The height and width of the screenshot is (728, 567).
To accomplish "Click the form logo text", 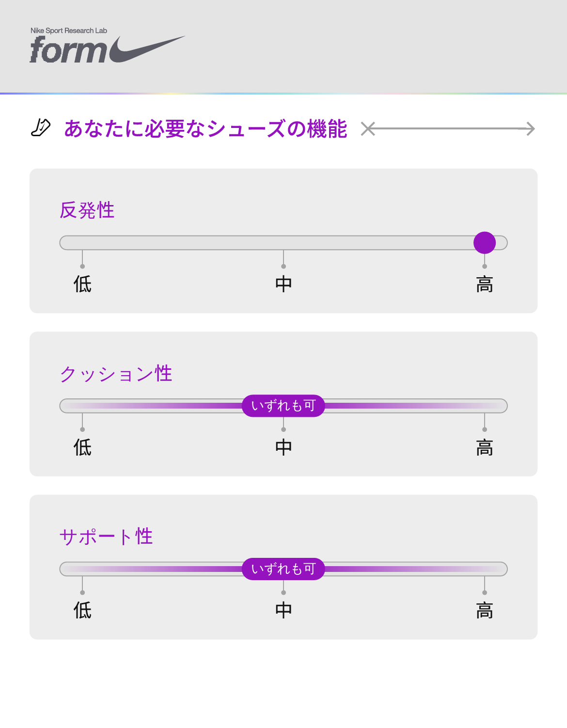I will coord(68,50).
